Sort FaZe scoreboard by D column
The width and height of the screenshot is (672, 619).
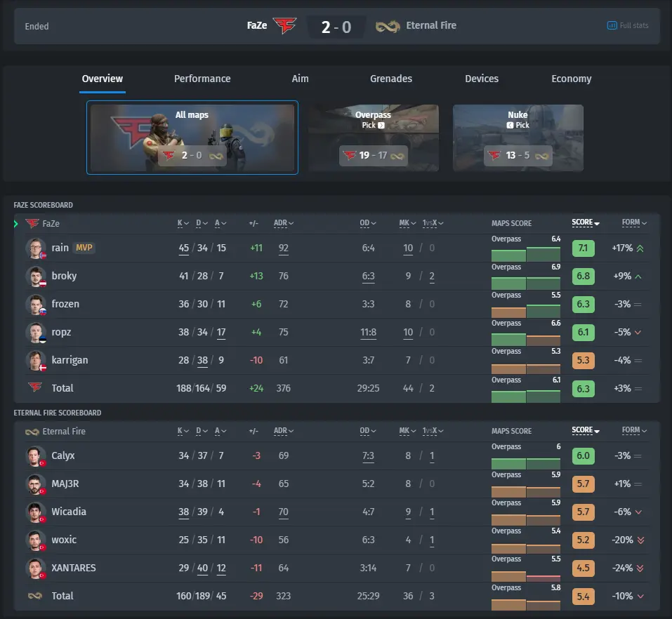pyautogui.click(x=202, y=223)
